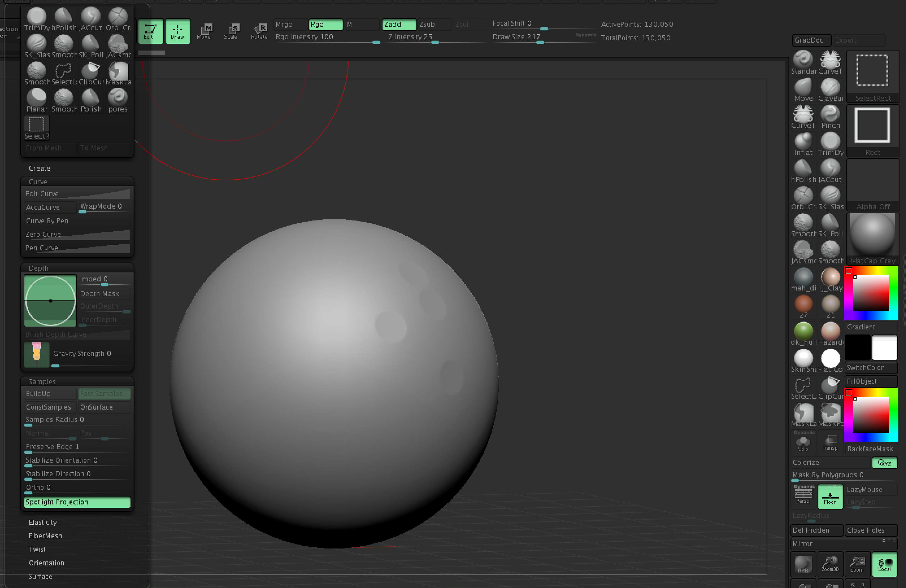The width and height of the screenshot is (906, 588).
Task: Select the Move brush in right shelf
Action: [803, 90]
